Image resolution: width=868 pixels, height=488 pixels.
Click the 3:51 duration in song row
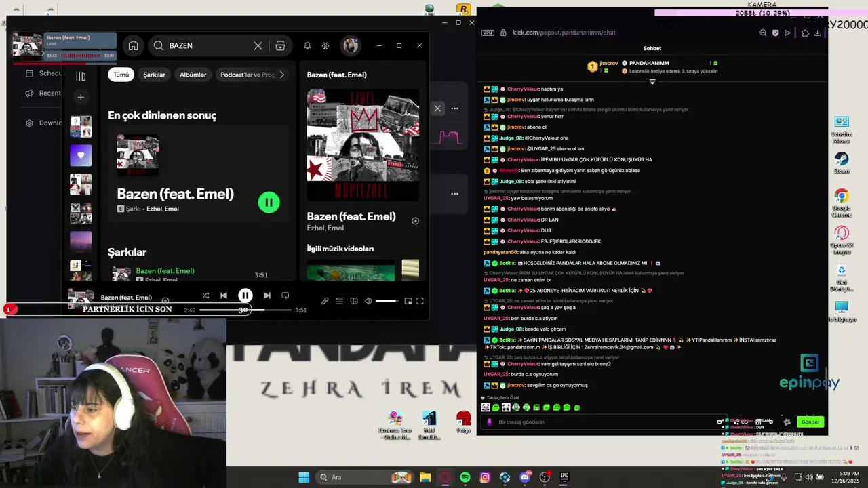tap(261, 275)
